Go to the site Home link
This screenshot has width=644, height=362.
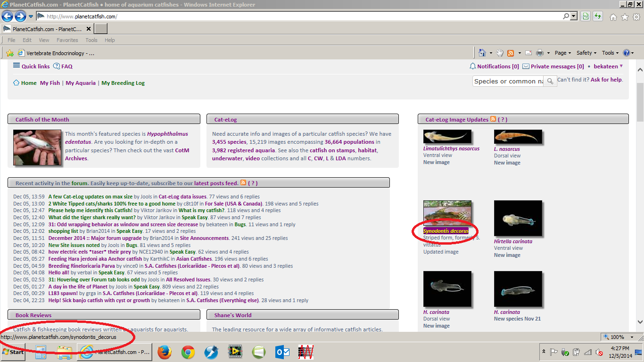[25, 83]
